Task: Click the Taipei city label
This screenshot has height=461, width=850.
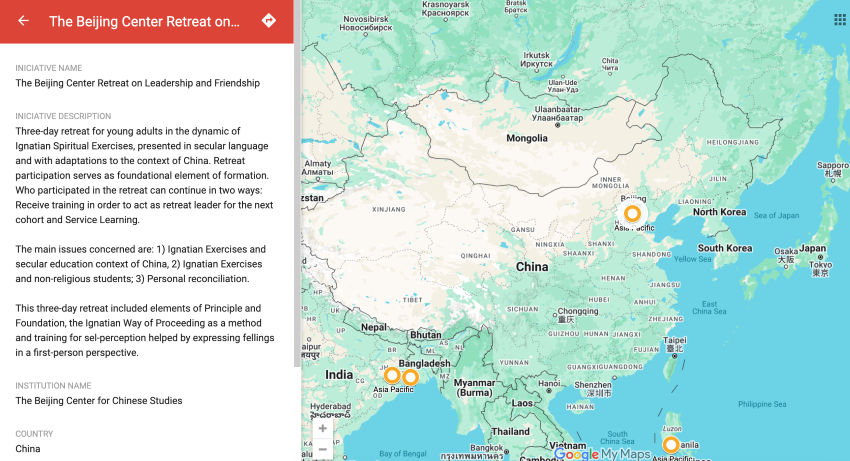Action: click(674, 344)
